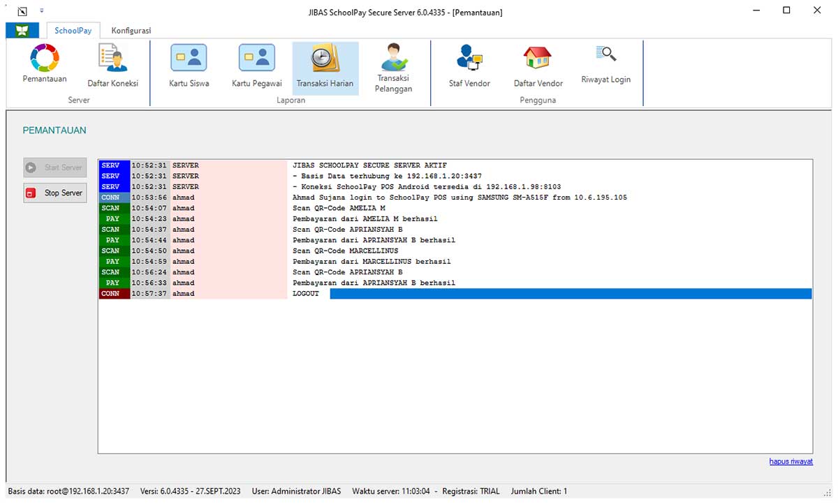Select the 10:54:37 Scan QR-Code APRIANSYAH B row
The image size is (838, 504).
point(455,230)
